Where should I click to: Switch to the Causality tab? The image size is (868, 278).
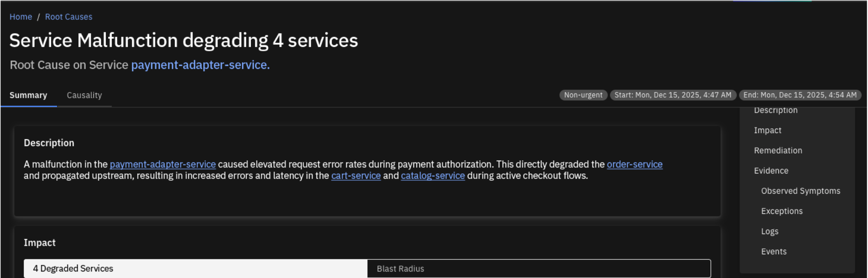coord(84,95)
